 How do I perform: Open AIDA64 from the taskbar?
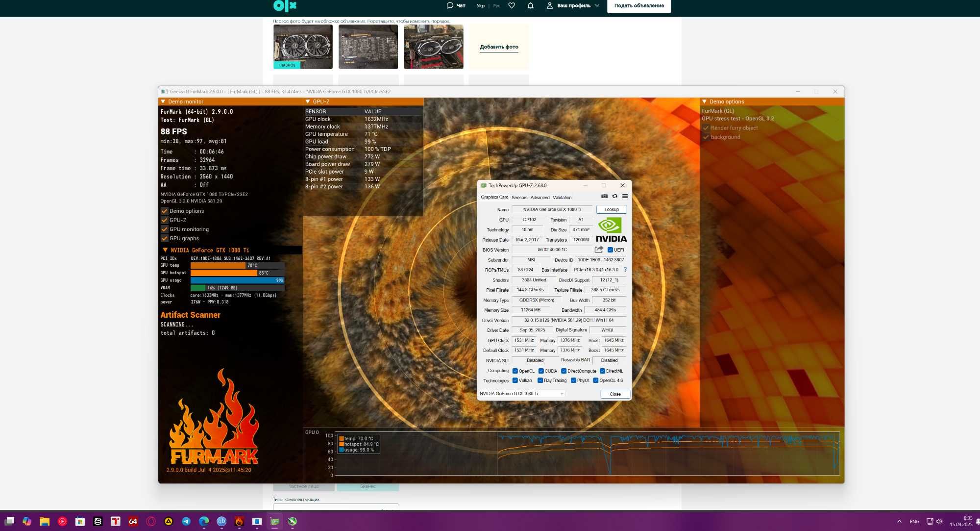[133, 521]
